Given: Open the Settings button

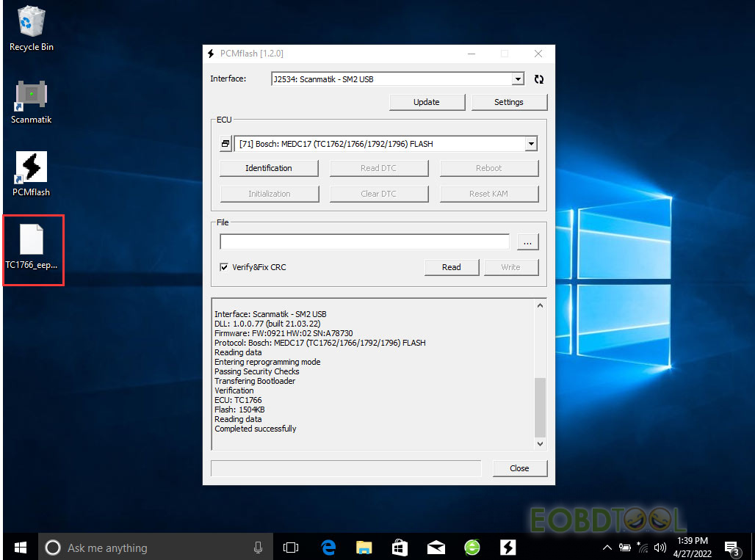Looking at the screenshot, I should (509, 102).
